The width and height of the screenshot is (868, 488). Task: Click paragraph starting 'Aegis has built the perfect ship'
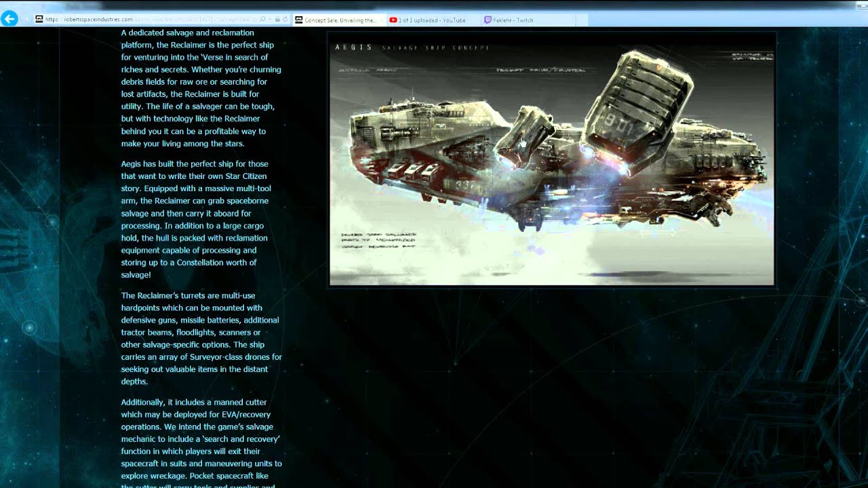[x=197, y=220]
